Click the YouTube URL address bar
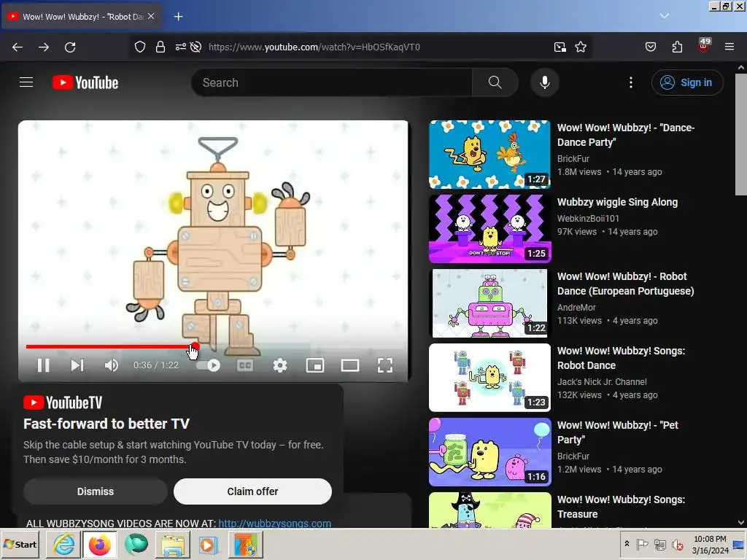Screen dimensions: 747x560 (x=314, y=47)
